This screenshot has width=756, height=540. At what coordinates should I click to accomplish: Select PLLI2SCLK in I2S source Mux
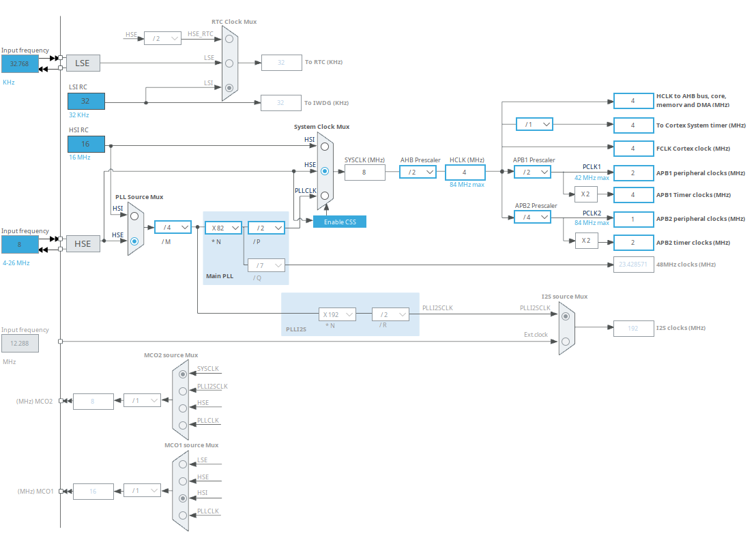click(566, 316)
